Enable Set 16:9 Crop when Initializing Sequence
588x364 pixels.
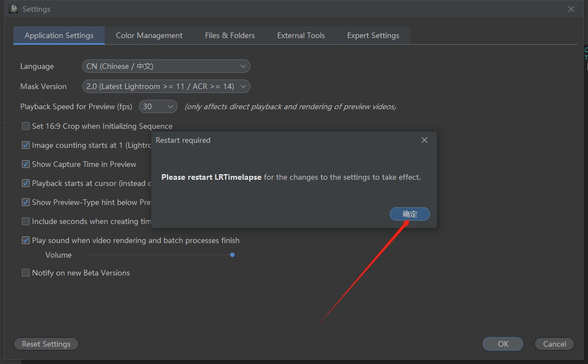26,126
